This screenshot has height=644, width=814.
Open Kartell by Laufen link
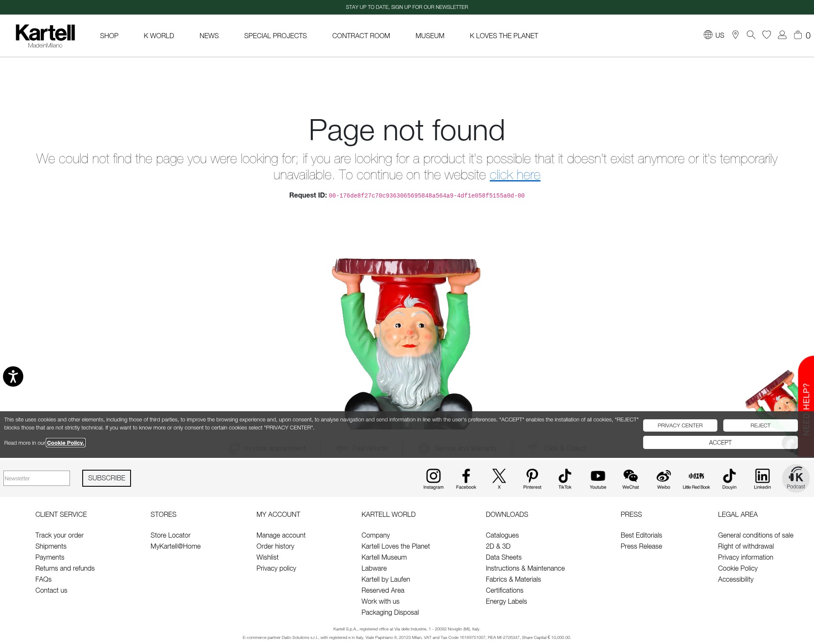pyautogui.click(x=386, y=579)
